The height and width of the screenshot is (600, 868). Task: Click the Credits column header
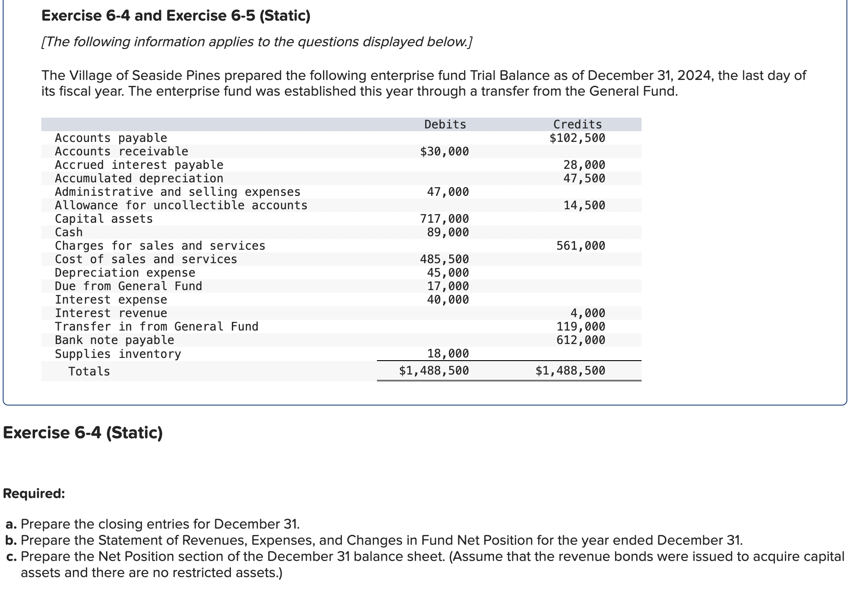point(577,124)
